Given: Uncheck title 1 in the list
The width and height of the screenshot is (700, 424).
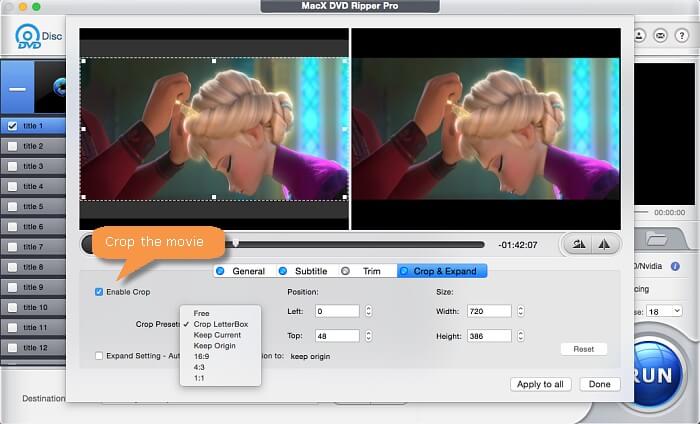Looking at the screenshot, I should 12,126.
